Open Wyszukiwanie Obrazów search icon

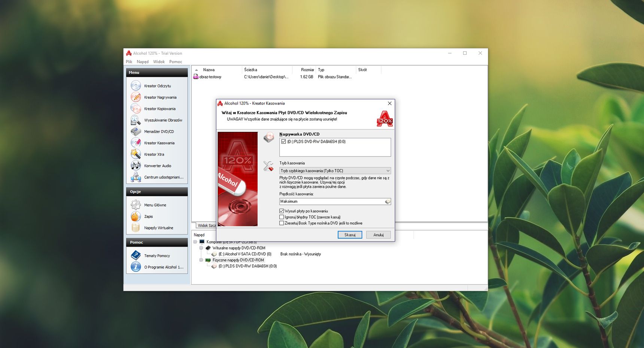click(x=136, y=120)
